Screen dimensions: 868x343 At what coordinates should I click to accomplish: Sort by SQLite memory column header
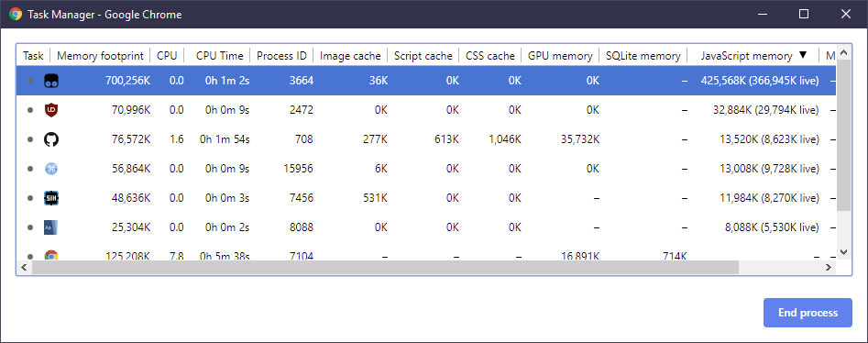point(643,55)
